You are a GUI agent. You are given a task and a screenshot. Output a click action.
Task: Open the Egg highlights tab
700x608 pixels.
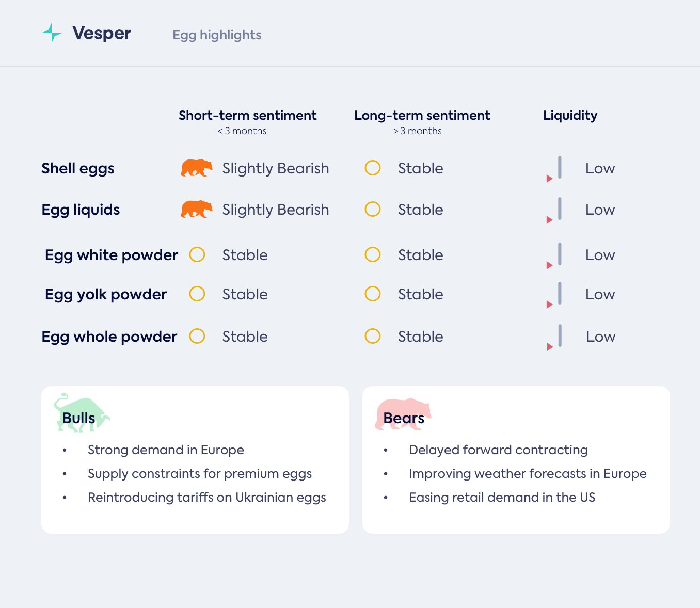click(x=217, y=35)
